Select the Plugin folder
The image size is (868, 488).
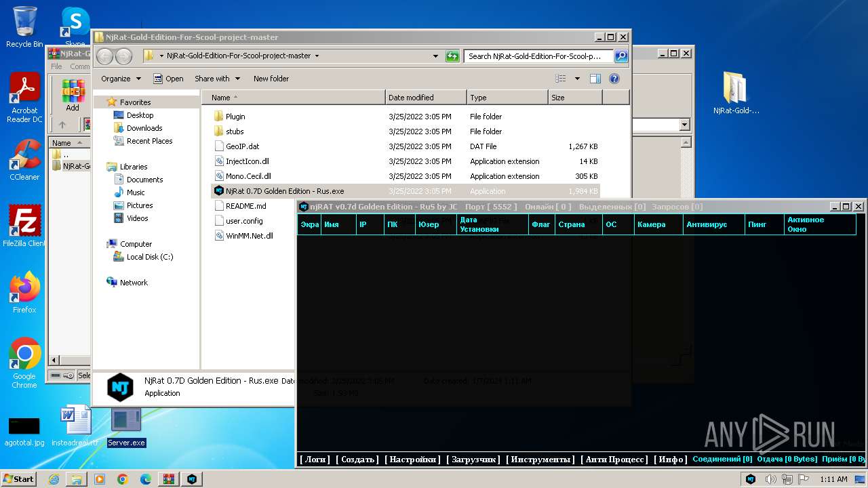click(236, 117)
